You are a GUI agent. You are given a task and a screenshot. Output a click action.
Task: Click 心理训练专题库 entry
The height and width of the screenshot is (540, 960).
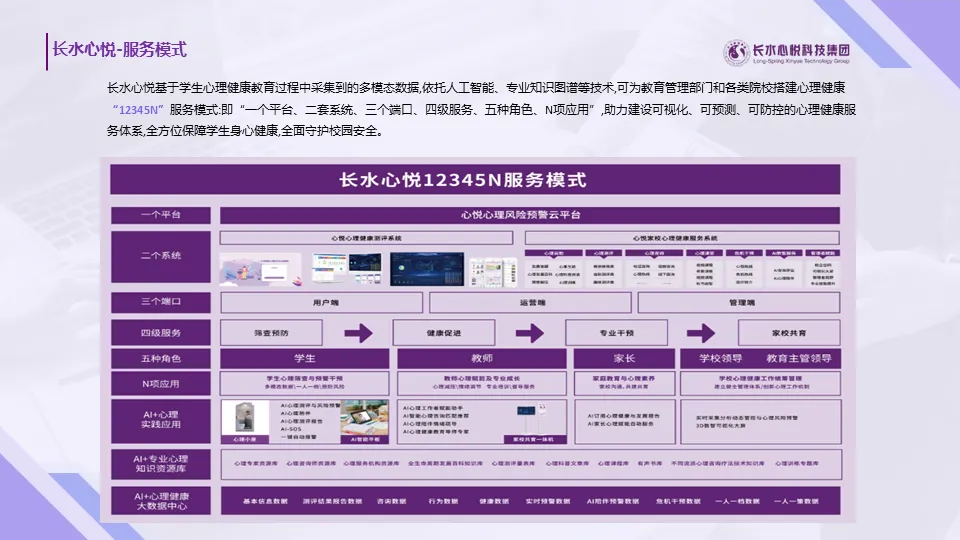[797, 463]
